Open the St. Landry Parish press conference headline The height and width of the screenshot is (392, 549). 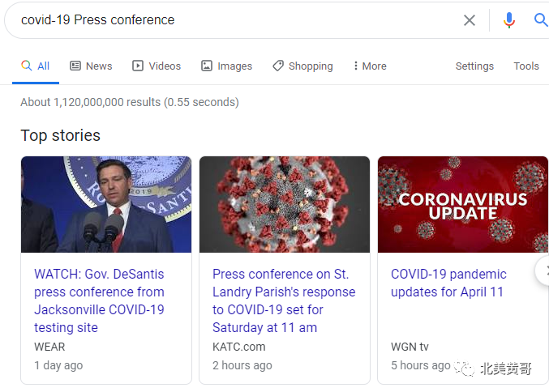284,300
